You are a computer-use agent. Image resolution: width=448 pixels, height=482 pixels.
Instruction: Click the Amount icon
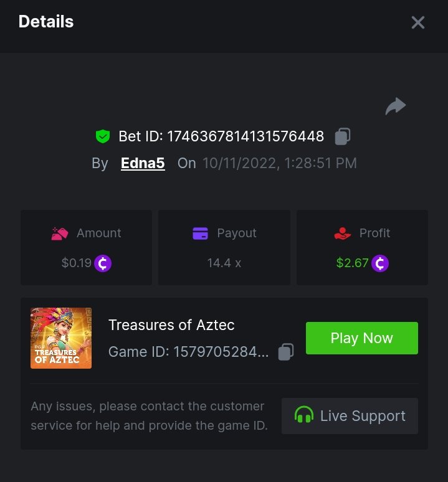(x=60, y=234)
